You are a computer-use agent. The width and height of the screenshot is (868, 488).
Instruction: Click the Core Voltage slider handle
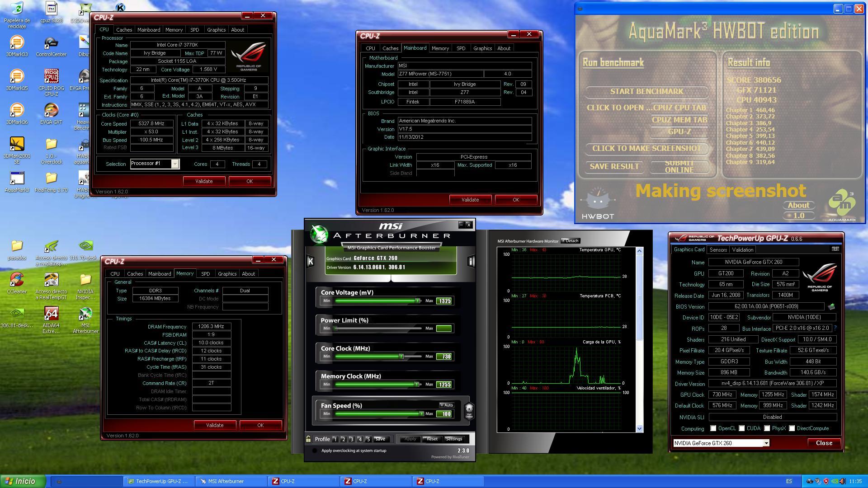pyautogui.click(x=418, y=301)
